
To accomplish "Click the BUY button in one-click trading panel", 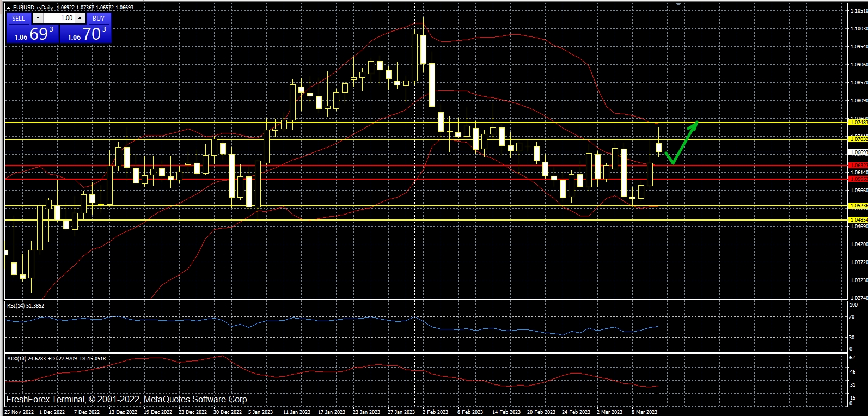I will point(99,18).
